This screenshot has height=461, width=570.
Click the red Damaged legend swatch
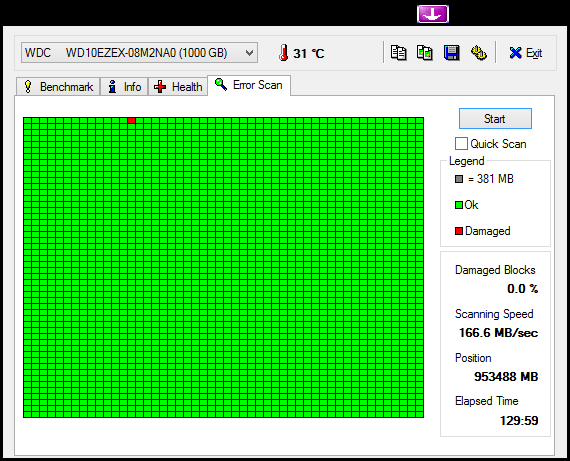pyautogui.click(x=459, y=231)
